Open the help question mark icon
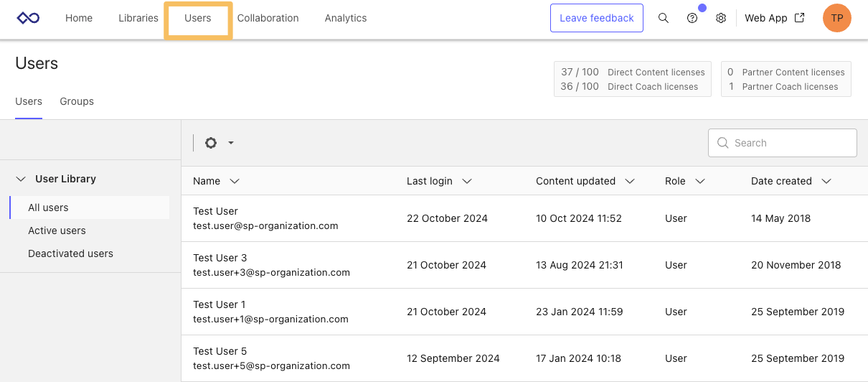868x382 pixels. click(x=692, y=18)
